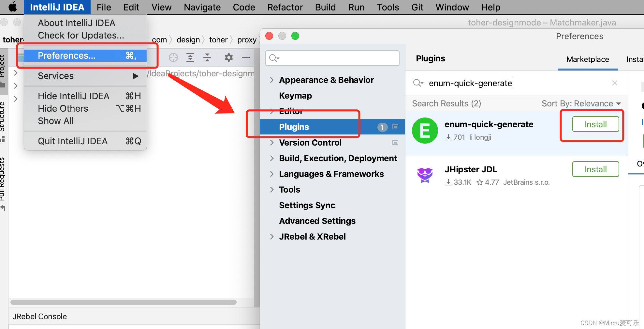Open the Structure tool window side tab
This screenshot has height=329, width=644.
pos(3,121)
